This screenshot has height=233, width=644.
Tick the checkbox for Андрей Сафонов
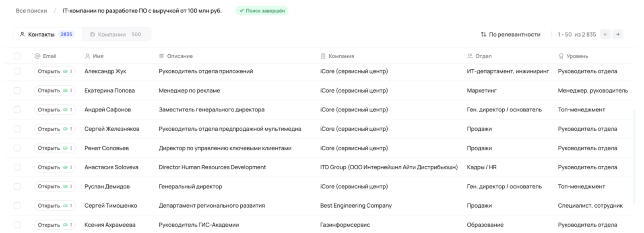click(17, 109)
